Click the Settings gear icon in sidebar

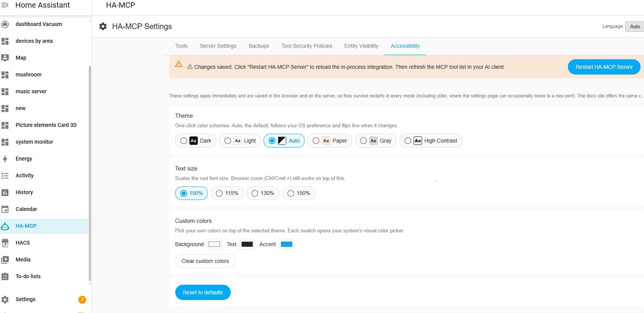pyautogui.click(x=5, y=299)
